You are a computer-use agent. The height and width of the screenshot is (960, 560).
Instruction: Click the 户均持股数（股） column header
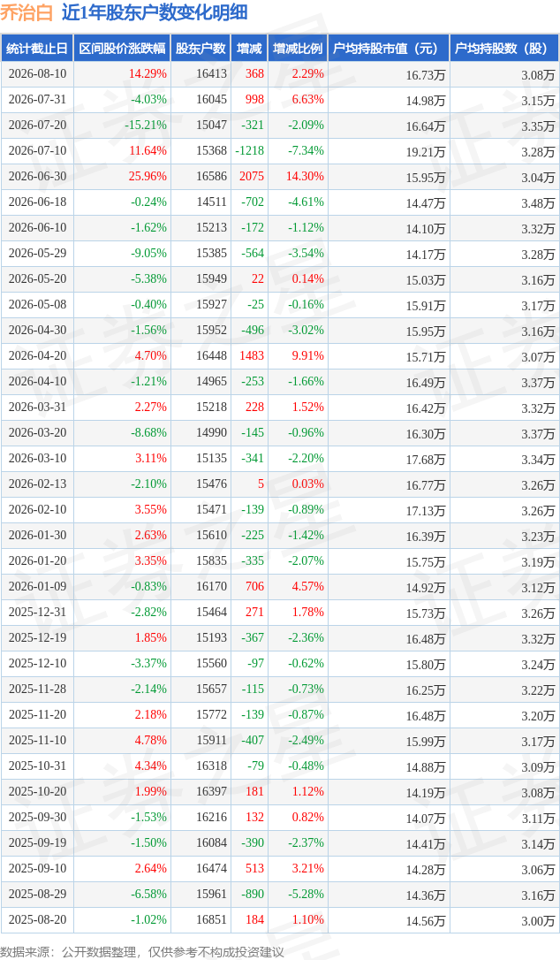(504, 49)
